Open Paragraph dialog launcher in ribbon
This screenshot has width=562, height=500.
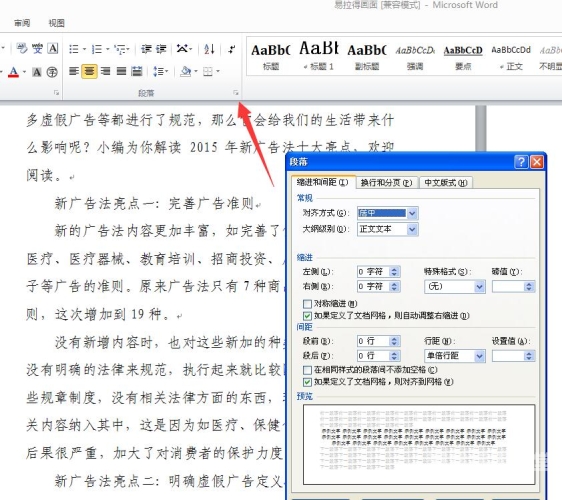pos(236,93)
